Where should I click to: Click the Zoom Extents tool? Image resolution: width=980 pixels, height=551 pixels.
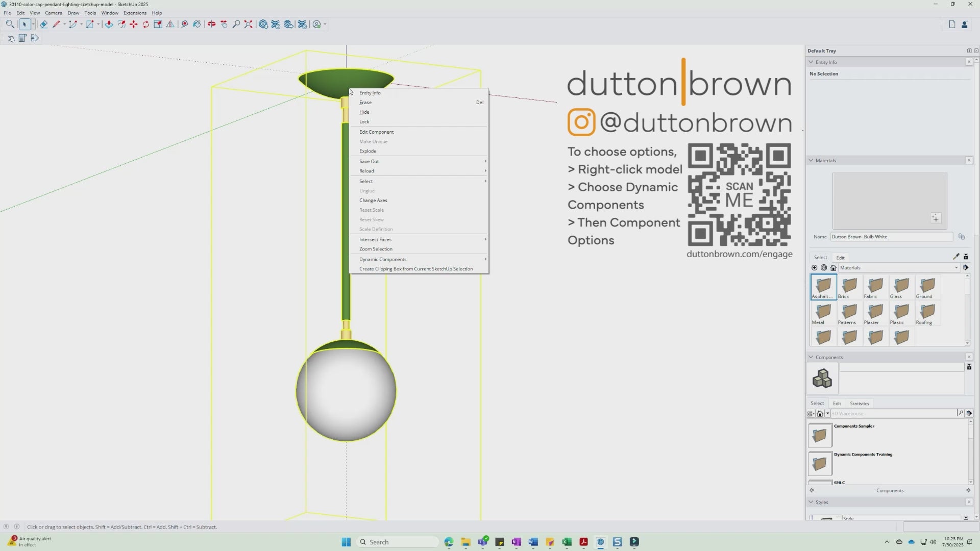[x=249, y=24]
